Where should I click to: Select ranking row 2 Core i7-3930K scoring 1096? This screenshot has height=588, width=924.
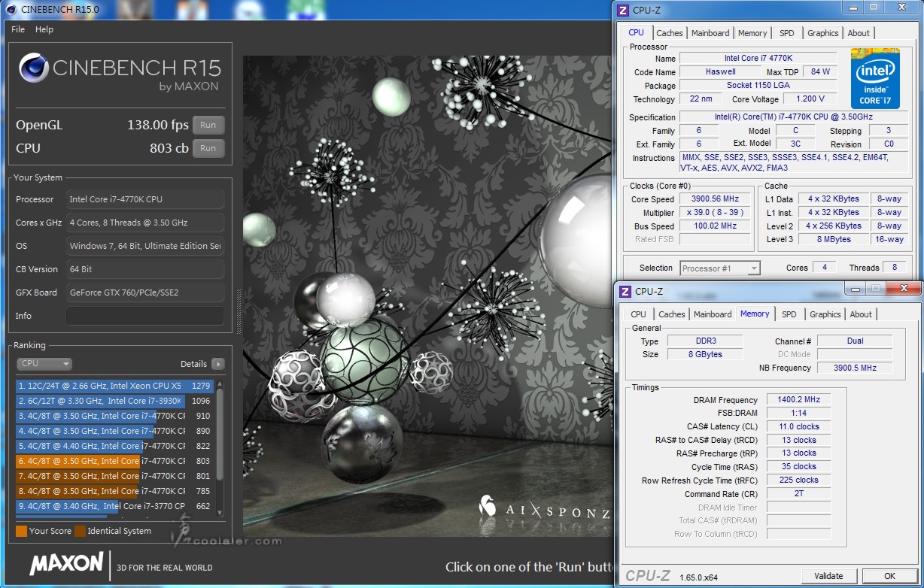coord(114,401)
